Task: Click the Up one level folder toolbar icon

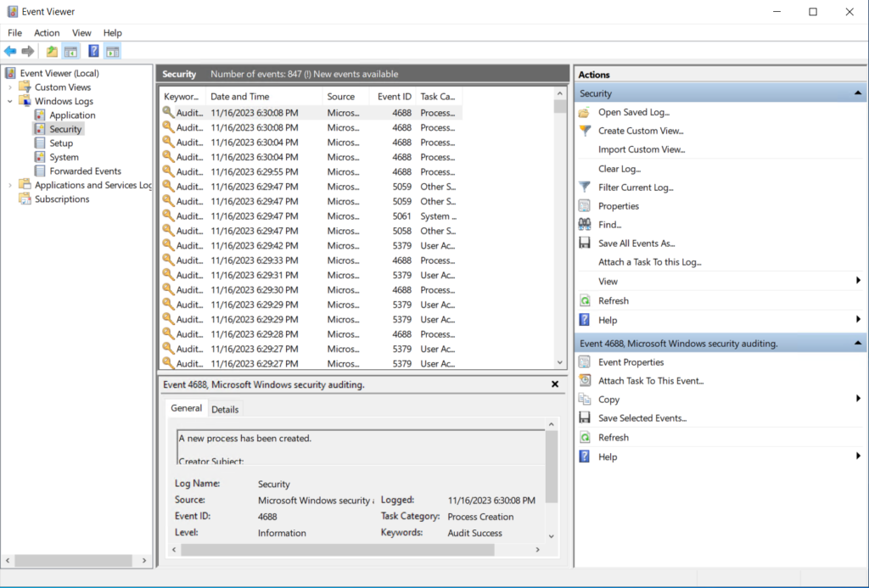Action: tap(52, 52)
